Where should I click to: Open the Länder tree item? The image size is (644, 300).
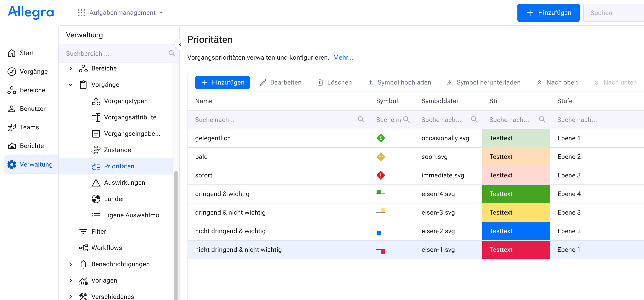(x=108, y=199)
